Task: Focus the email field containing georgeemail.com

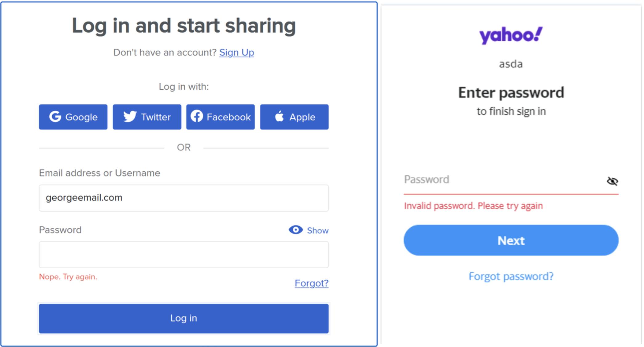Action: click(184, 198)
